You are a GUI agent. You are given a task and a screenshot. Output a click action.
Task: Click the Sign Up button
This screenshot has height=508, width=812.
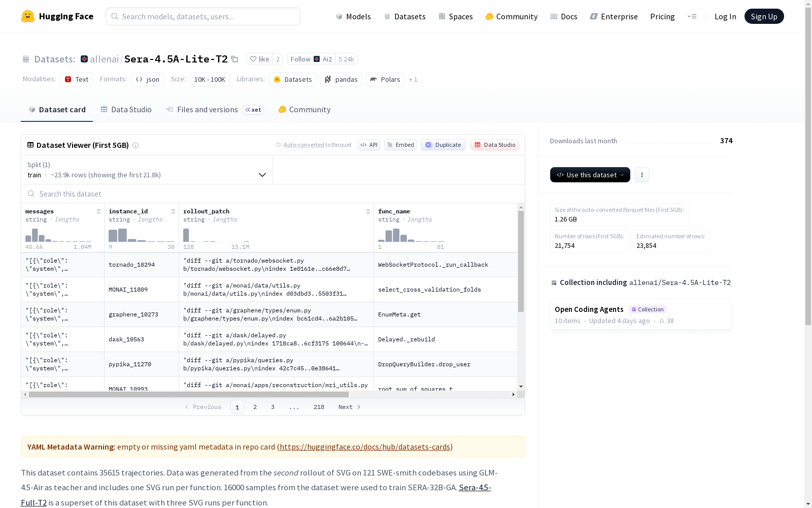[764, 16]
